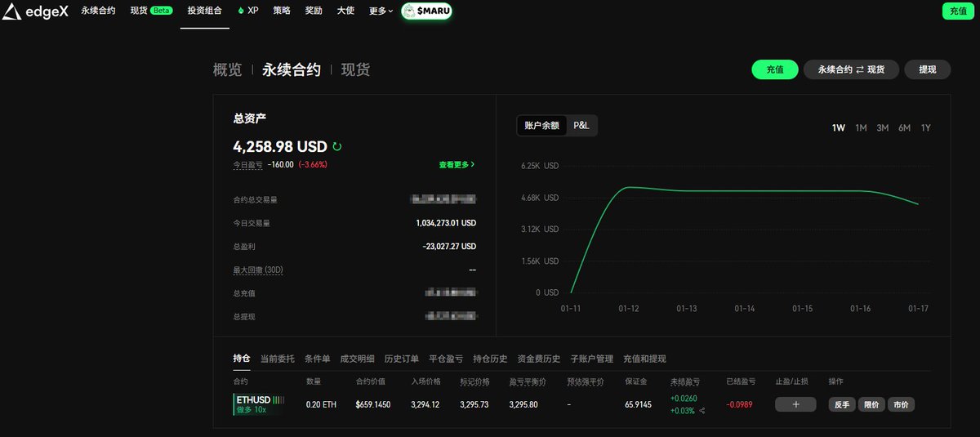The image size is (980, 437).
Task: Click the 市价 close button
Action: [x=901, y=404]
